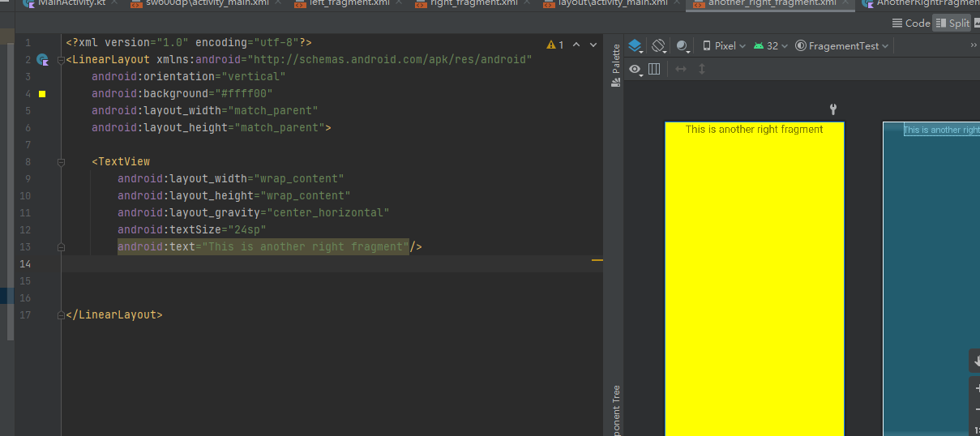Switch to Split view mode
The height and width of the screenshot is (436, 980).
[952, 23]
